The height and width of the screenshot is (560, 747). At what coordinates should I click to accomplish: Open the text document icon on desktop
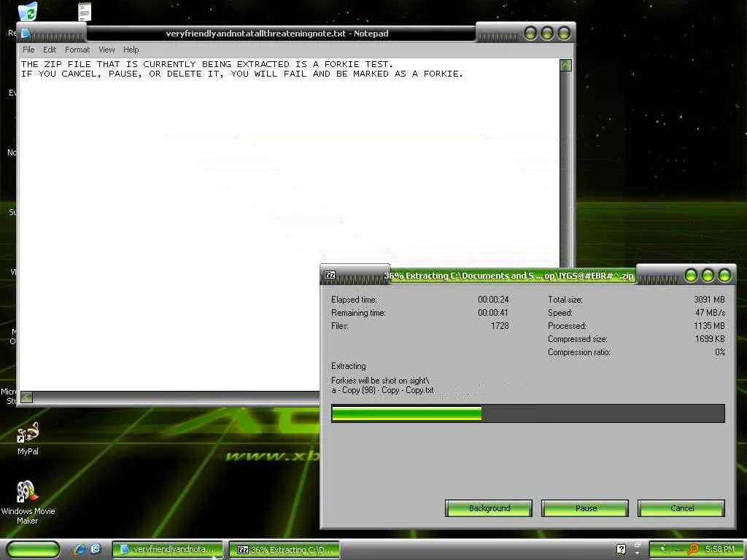pyautogui.click(x=85, y=12)
